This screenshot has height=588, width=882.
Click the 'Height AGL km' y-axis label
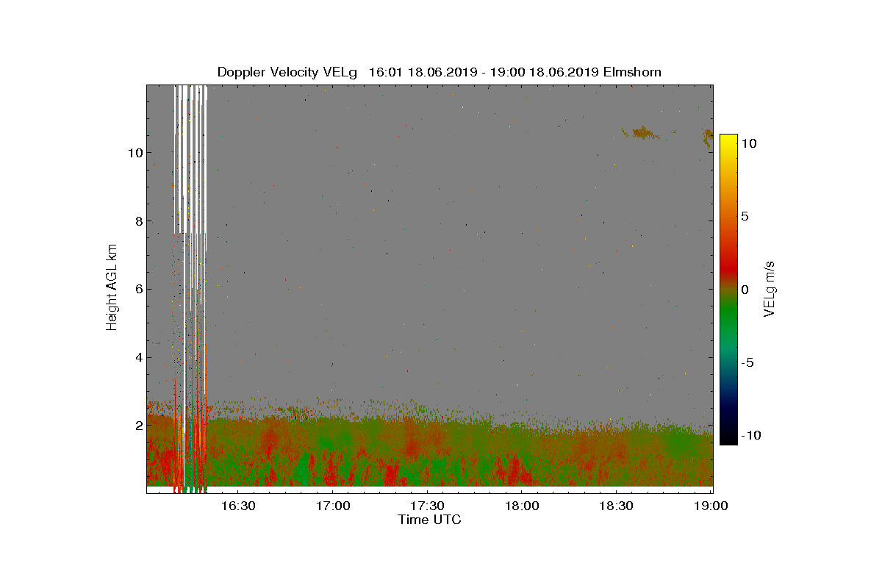point(112,289)
